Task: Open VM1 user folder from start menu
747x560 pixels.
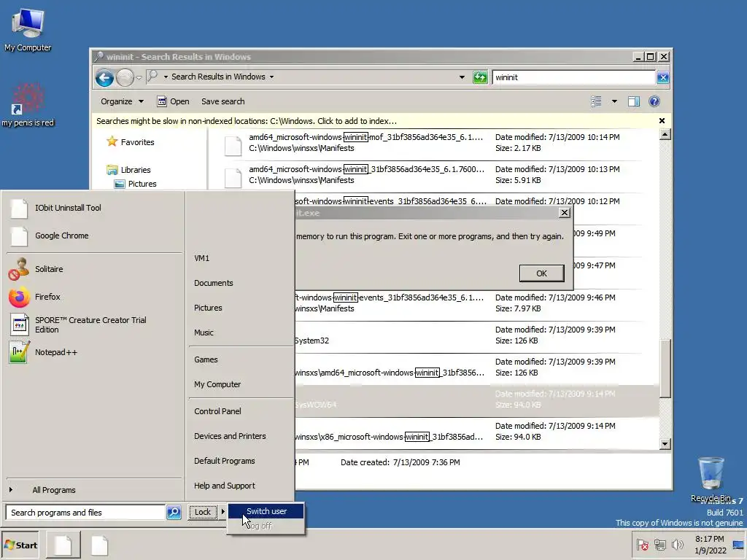Action: click(x=201, y=258)
